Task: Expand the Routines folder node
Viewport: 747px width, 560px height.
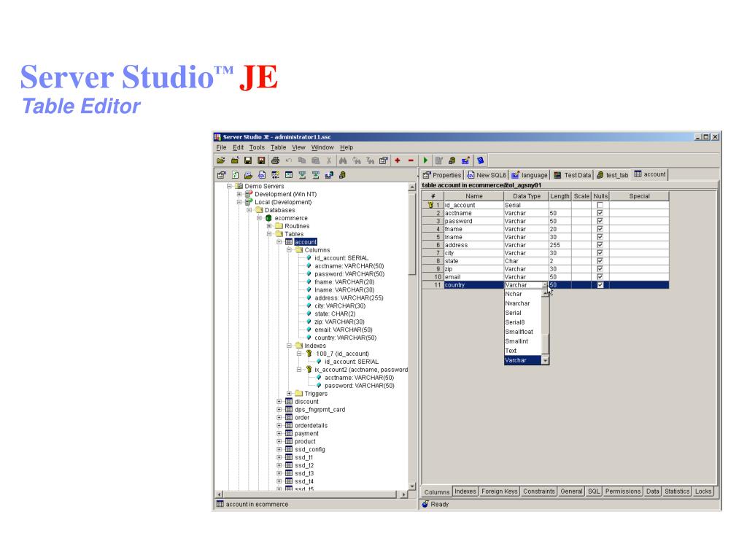Action: [269, 226]
